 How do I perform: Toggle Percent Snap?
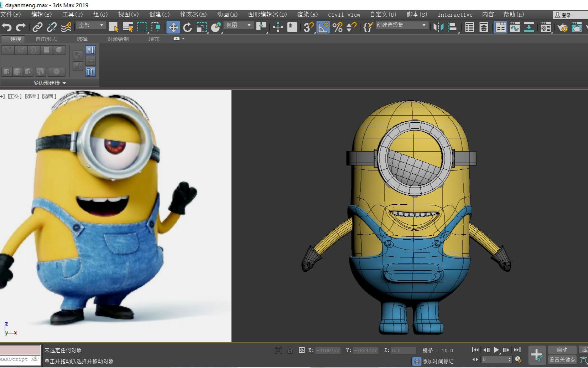(337, 27)
